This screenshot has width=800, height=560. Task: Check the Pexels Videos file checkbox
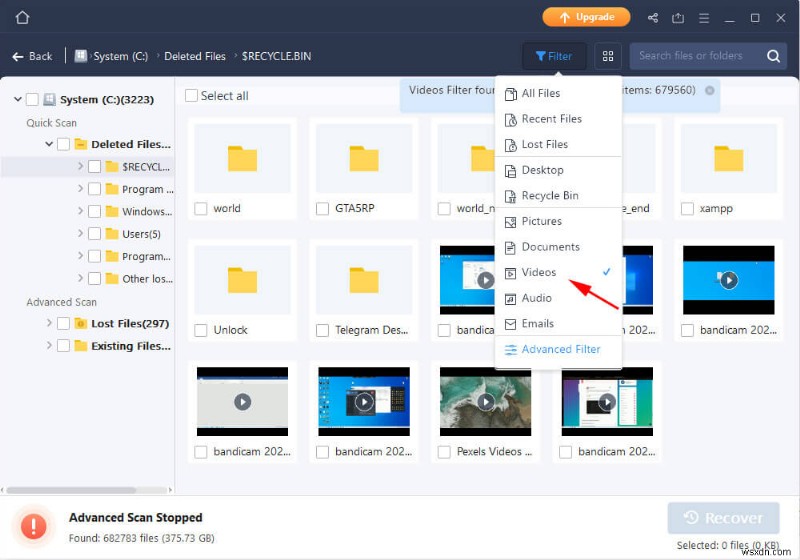[444, 452]
